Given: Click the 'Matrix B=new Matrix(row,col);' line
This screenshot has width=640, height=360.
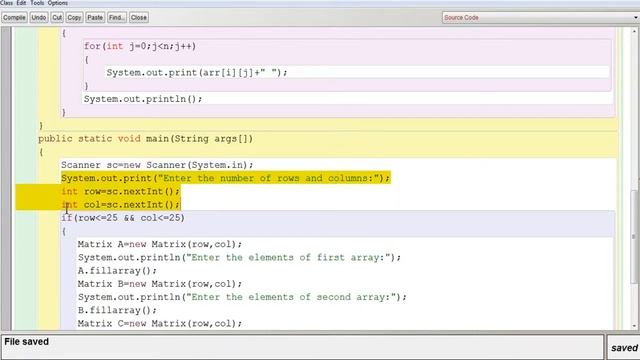Looking at the screenshot, I should pyautogui.click(x=160, y=284).
